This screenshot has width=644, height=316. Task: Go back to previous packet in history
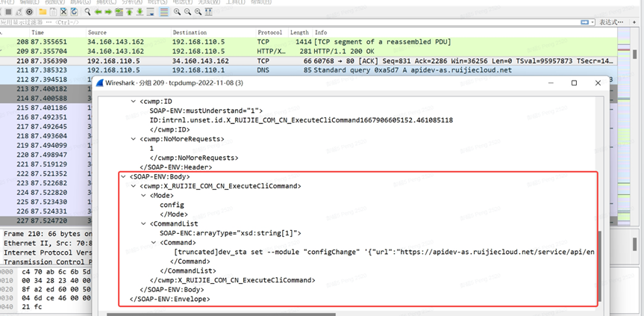98,12
